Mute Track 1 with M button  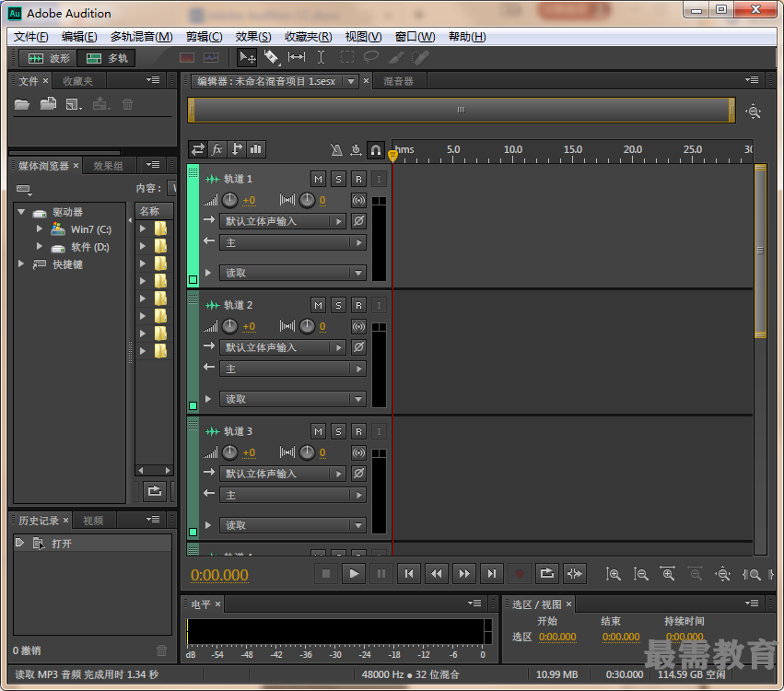[x=318, y=179]
